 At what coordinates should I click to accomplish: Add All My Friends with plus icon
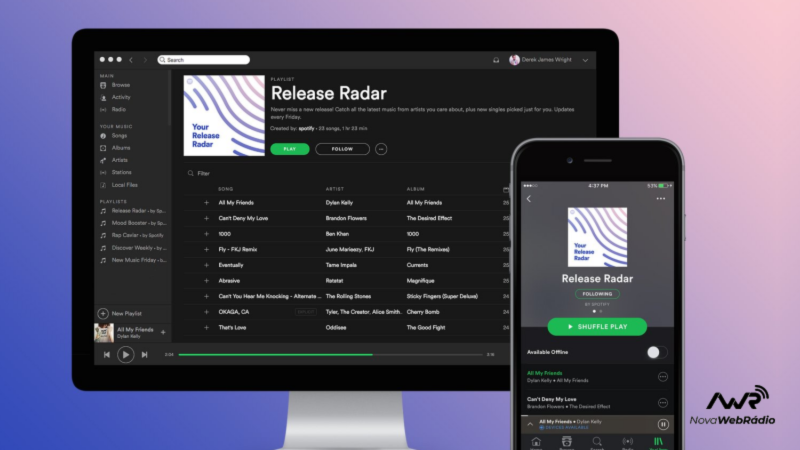click(207, 203)
